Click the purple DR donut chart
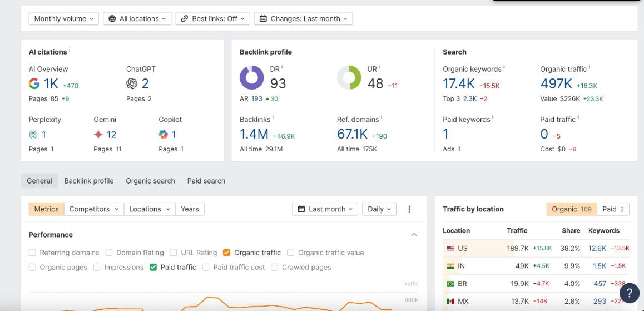This screenshot has width=644, height=311. click(x=252, y=78)
